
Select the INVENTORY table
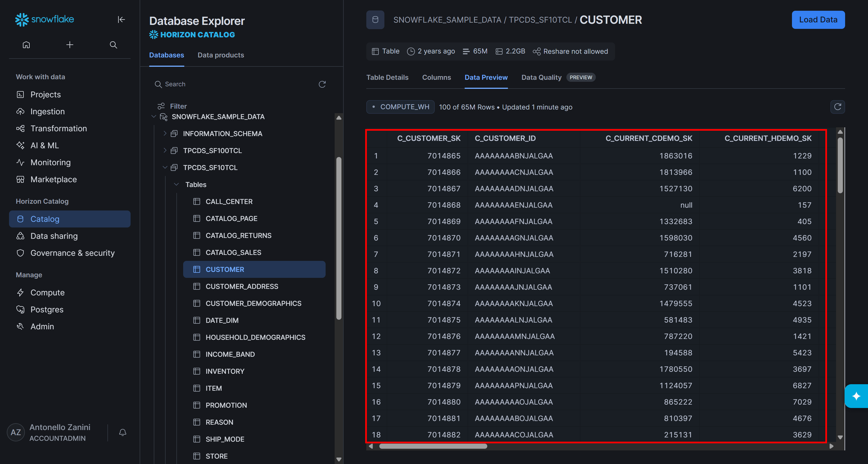[x=254, y=371]
